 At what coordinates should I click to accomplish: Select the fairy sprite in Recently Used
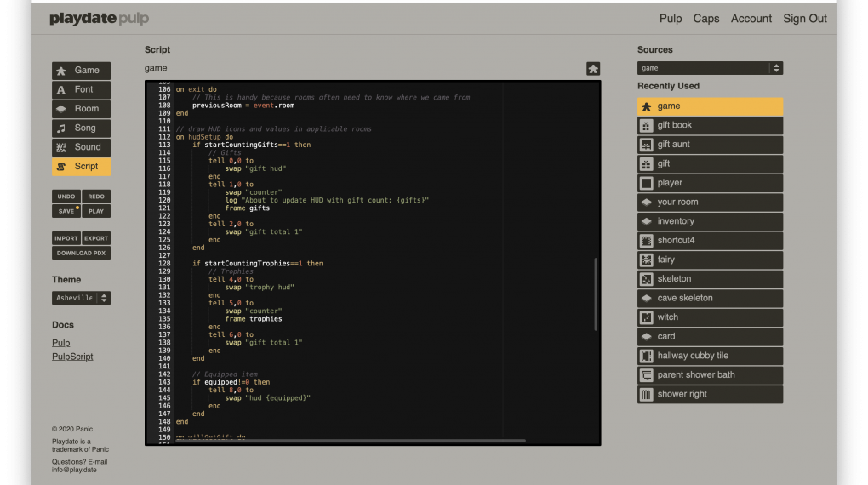[x=710, y=260]
